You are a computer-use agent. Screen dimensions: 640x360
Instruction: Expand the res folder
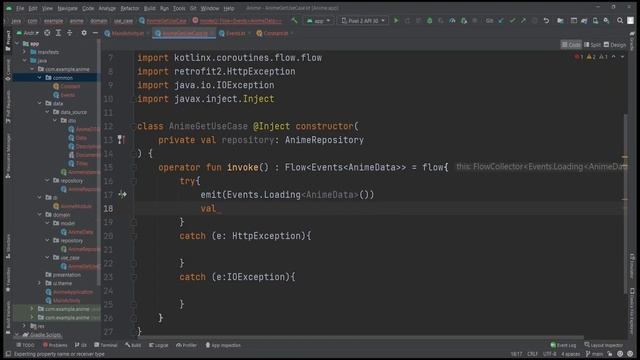pos(24,326)
